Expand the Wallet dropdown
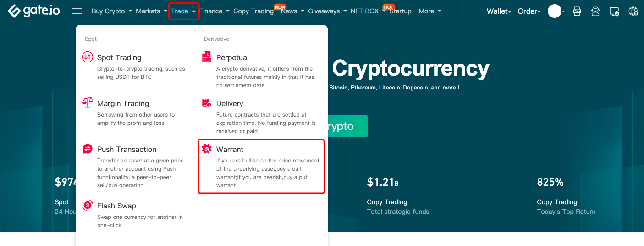Screen dimensions: 644x246 click(499, 11)
